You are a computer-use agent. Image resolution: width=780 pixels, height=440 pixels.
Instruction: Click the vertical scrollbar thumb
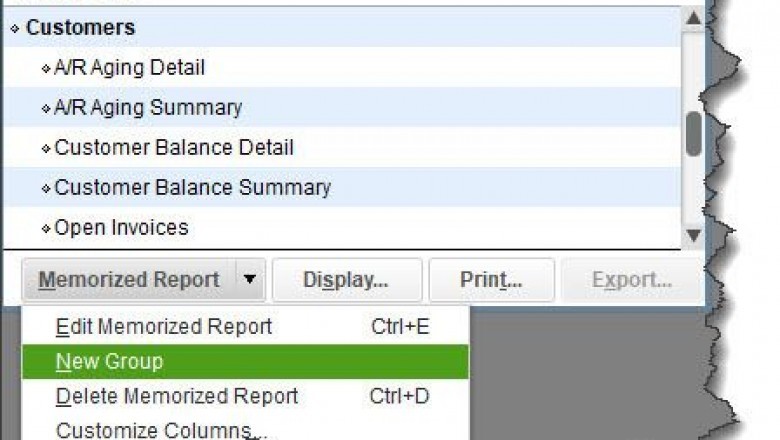[693, 134]
